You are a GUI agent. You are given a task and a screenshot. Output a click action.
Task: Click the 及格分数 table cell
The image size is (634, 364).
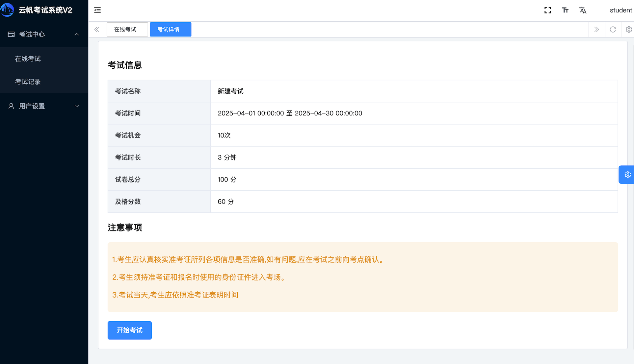tap(128, 202)
